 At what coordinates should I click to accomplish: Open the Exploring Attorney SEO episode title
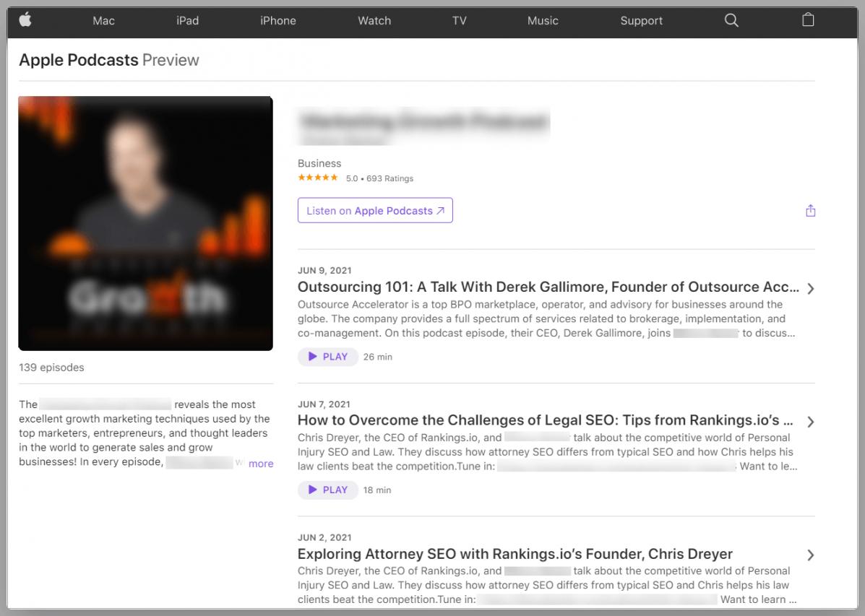pos(515,554)
